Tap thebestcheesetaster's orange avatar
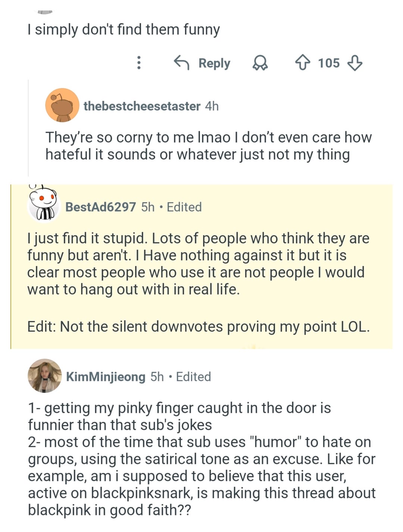The height and width of the screenshot is (532, 403). (x=62, y=105)
